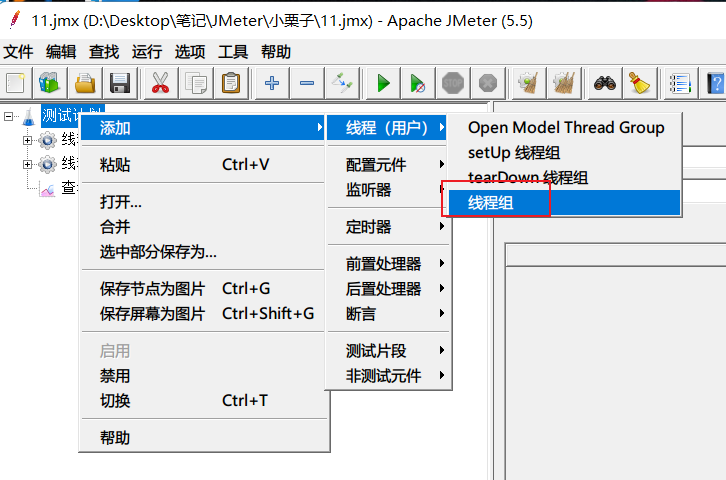
Task: Select setUp 线程组 option
Action: (x=566, y=152)
